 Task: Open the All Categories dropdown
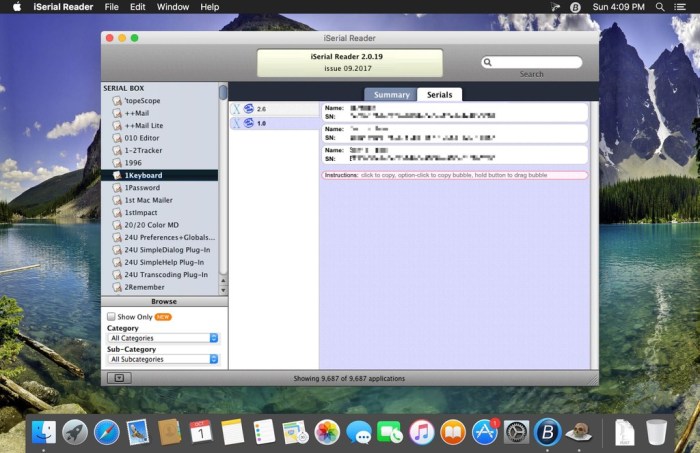(x=163, y=339)
